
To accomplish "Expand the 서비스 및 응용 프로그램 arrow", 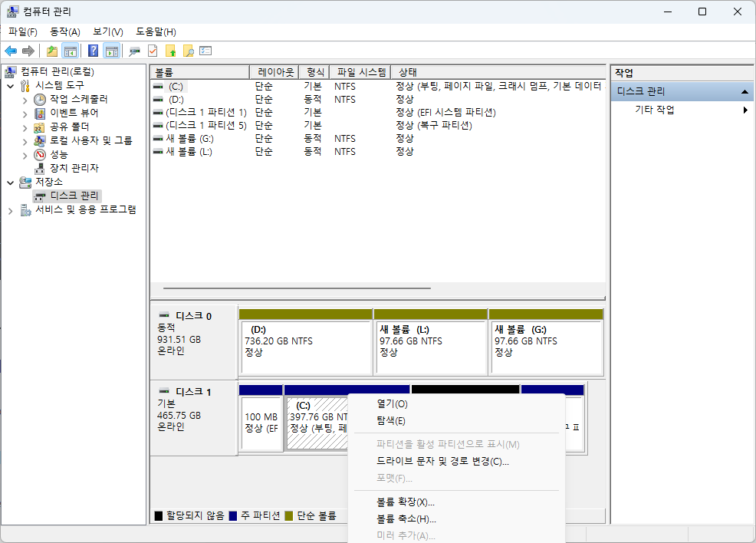I will pyautogui.click(x=11, y=211).
